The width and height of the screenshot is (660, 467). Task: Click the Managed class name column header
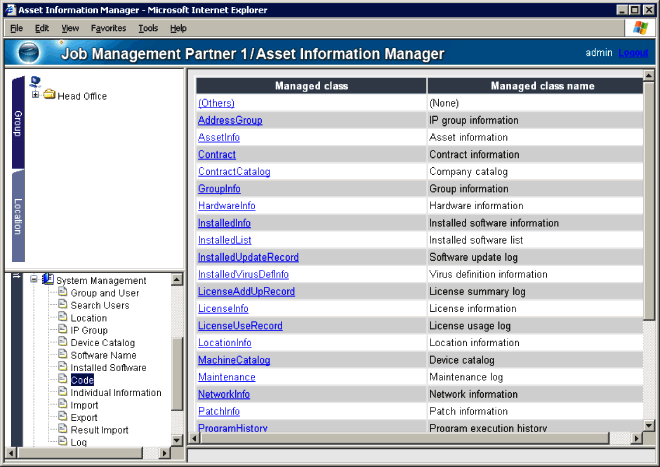535,86
